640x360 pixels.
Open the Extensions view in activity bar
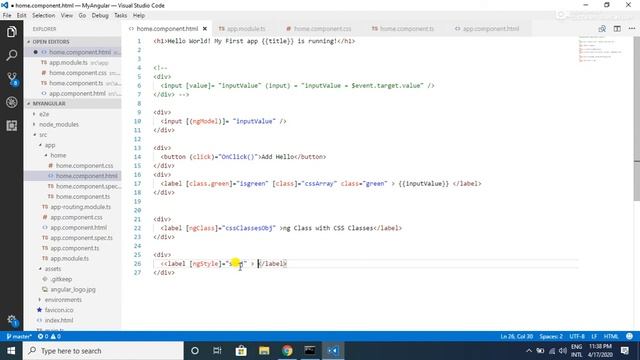pos(11,126)
